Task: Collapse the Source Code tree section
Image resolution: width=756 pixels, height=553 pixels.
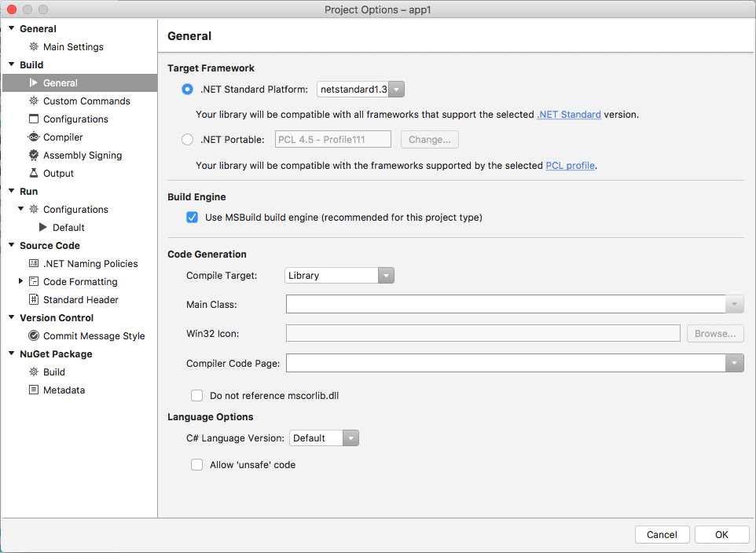Action: [11, 245]
